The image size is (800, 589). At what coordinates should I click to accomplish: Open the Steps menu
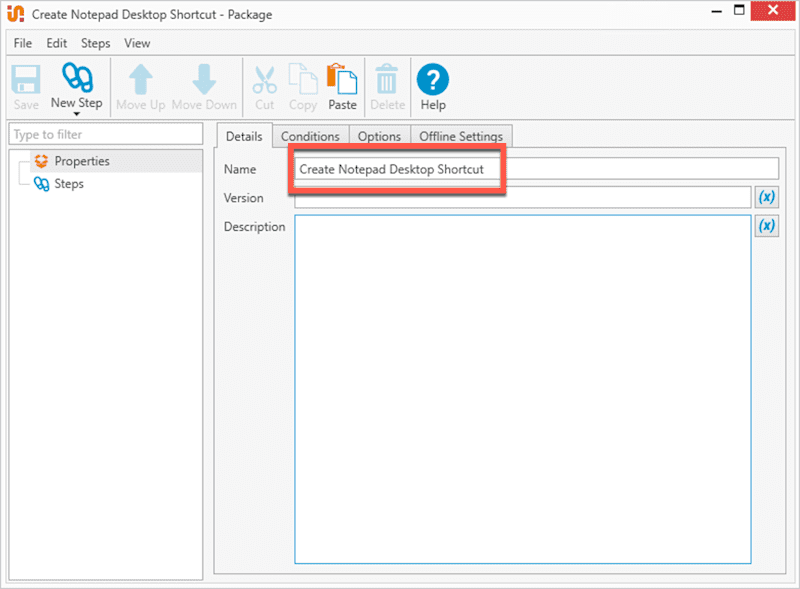[x=95, y=43]
